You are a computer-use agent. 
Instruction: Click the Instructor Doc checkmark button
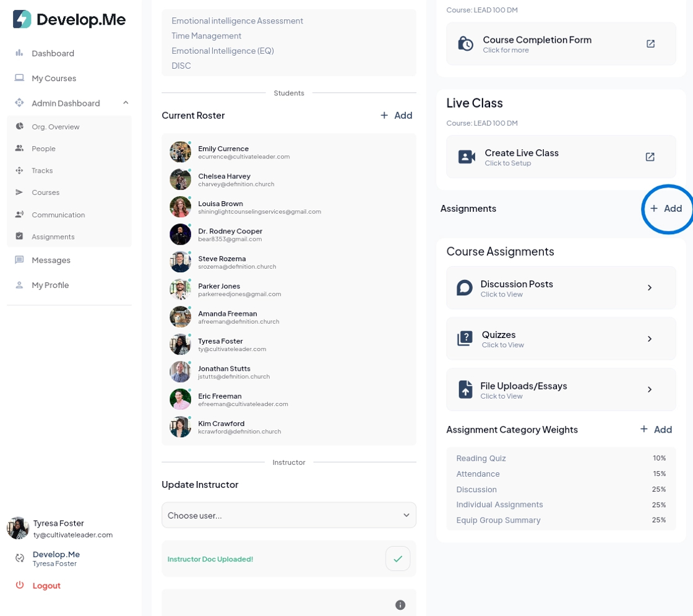pyautogui.click(x=398, y=558)
